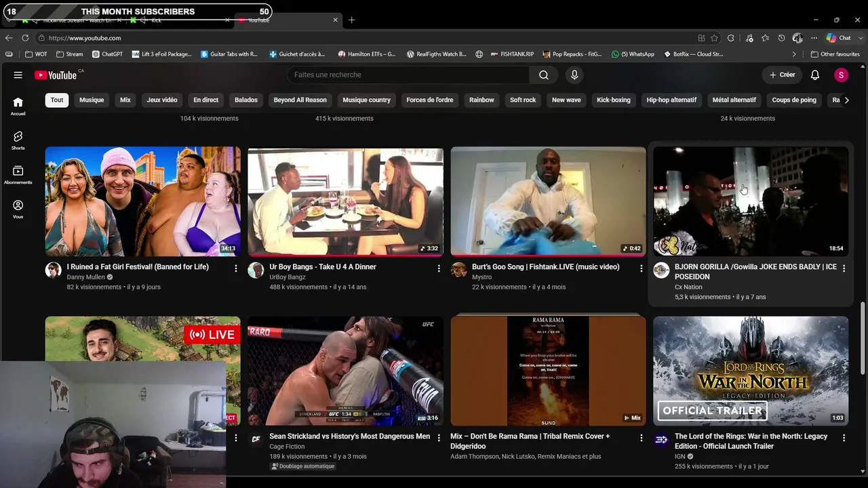Open UrBoy Bangz channel avatar
Screen dimensions: 868x488
[x=256, y=270]
